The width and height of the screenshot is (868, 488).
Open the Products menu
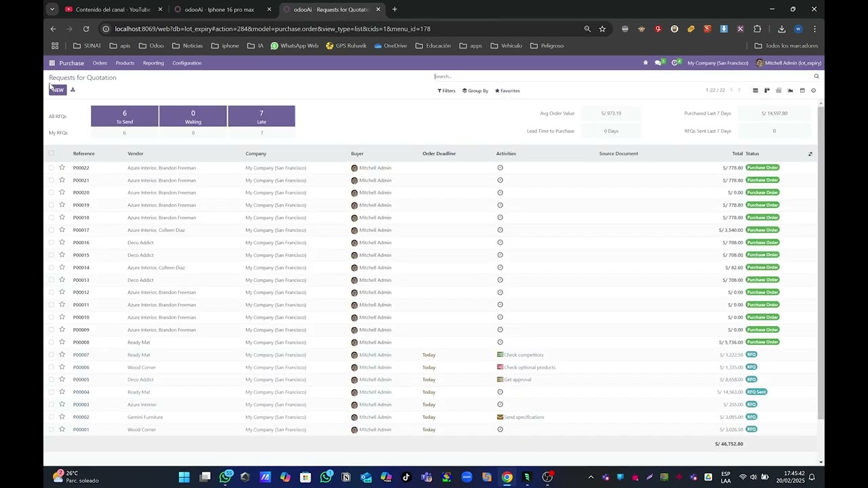point(125,63)
